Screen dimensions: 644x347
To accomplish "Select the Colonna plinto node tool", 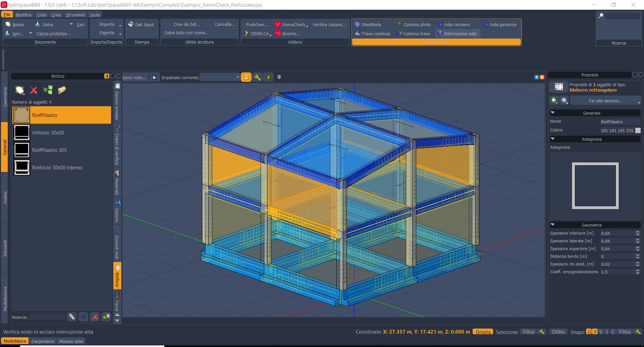I will [414, 24].
